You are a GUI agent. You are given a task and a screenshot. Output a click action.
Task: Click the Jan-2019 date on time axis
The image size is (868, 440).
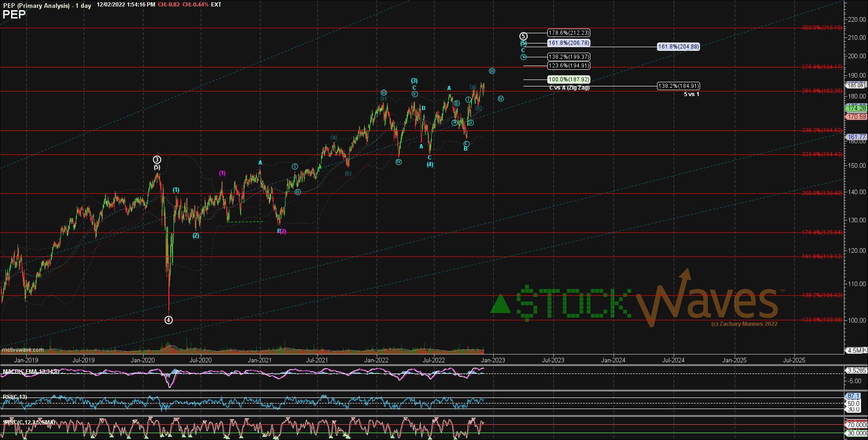click(26, 360)
